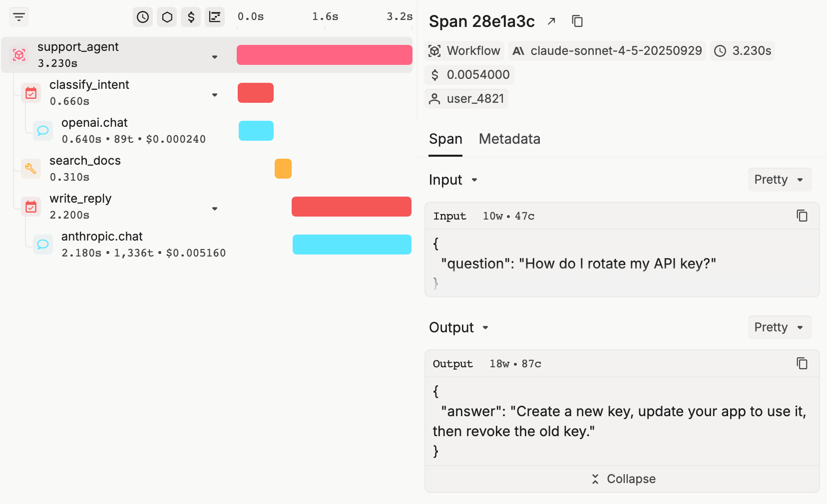Toggle the hexagon token display
The width and height of the screenshot is (827, 504).
tap(167, 17)
